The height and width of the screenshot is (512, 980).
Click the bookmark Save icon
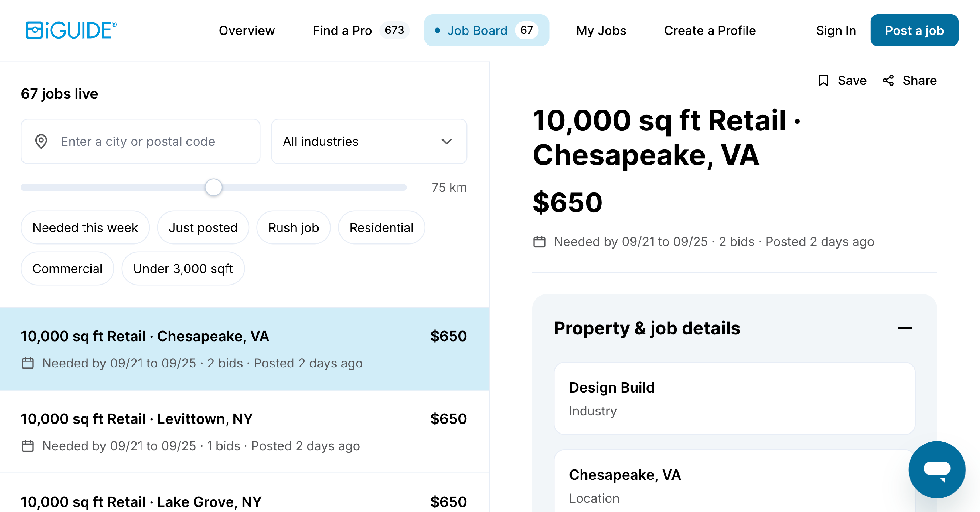tap(823, 81)
